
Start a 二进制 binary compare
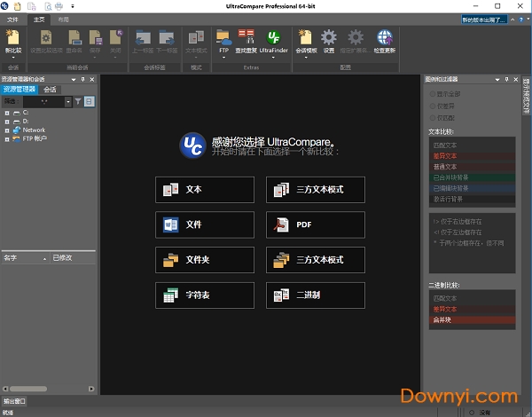point(316,295)
